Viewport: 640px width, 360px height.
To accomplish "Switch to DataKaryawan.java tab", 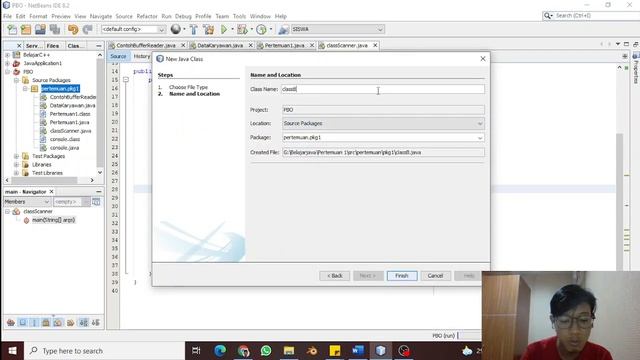I will 220,45.
